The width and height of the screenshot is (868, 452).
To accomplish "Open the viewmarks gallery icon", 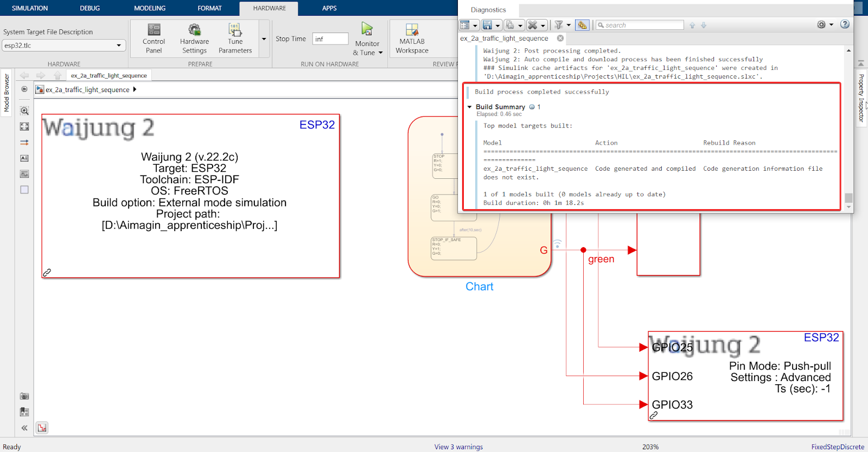I will [x=24, y=412].
